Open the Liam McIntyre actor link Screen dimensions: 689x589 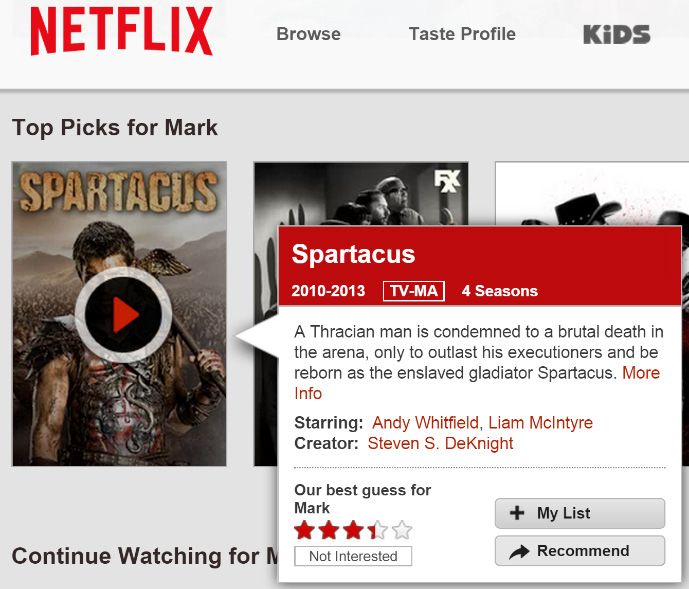click(540, 422)
